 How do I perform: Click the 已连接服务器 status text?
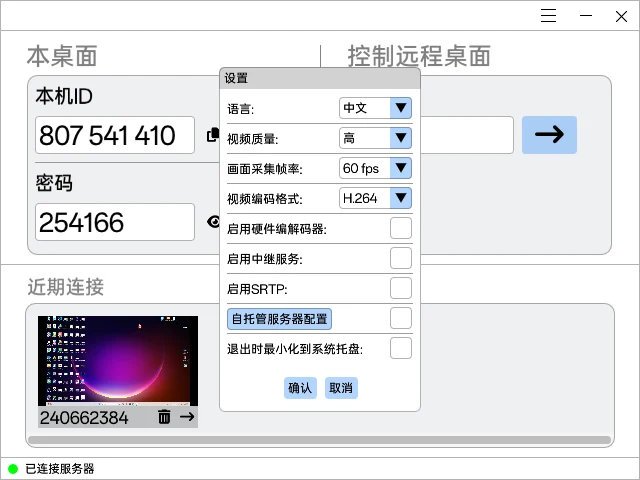pyautogui.click(x=60, y=469)
